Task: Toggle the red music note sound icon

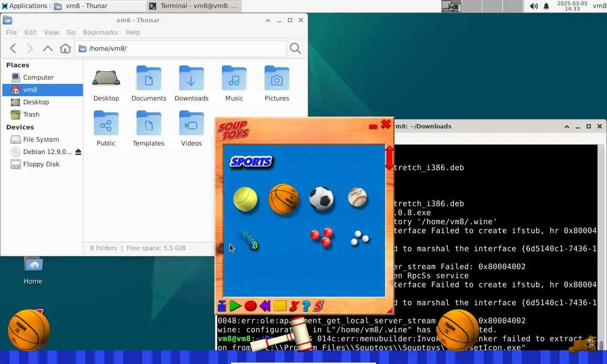Action: (294, 306)
